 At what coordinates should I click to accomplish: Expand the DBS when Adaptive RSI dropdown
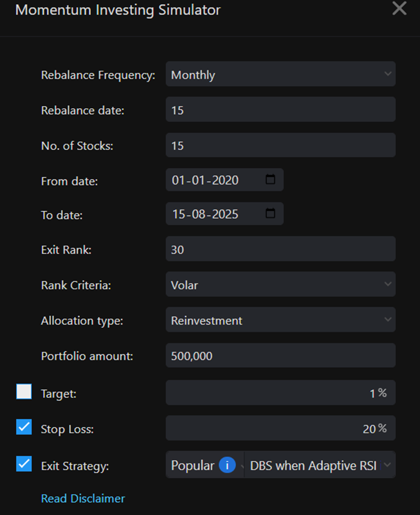point(320,466)
